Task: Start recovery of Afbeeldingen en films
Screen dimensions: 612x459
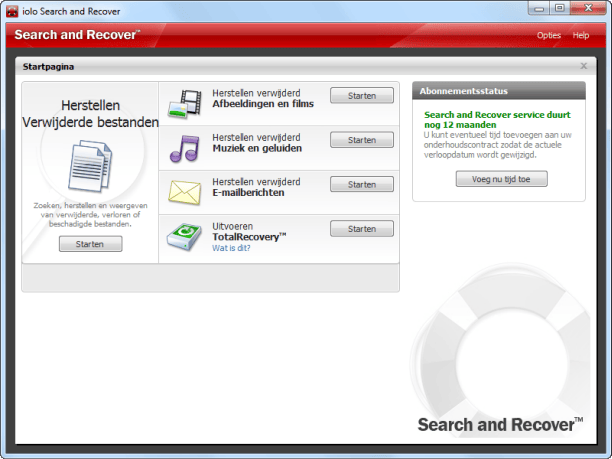Action: pos(362,96)
